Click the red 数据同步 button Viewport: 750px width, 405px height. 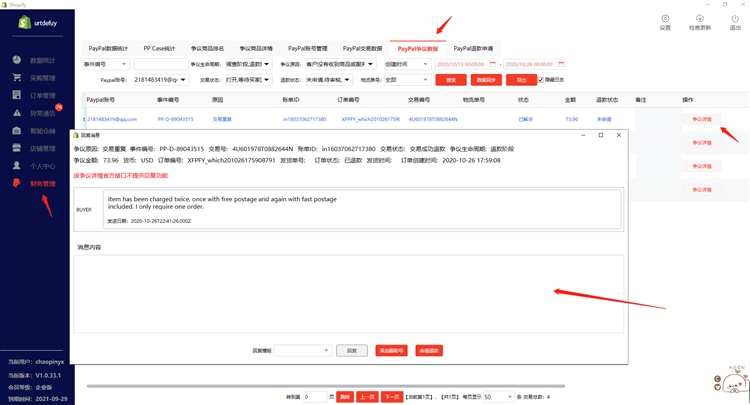coord(486,80)
